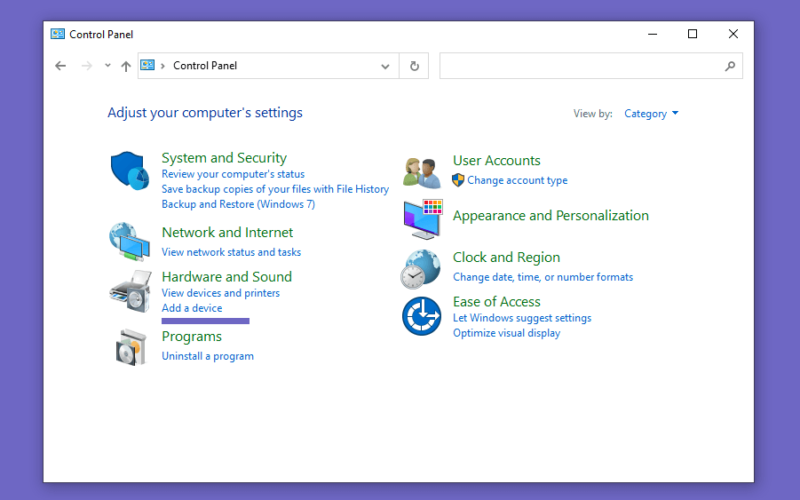Click the Programs disc box icon

(131, 347)
